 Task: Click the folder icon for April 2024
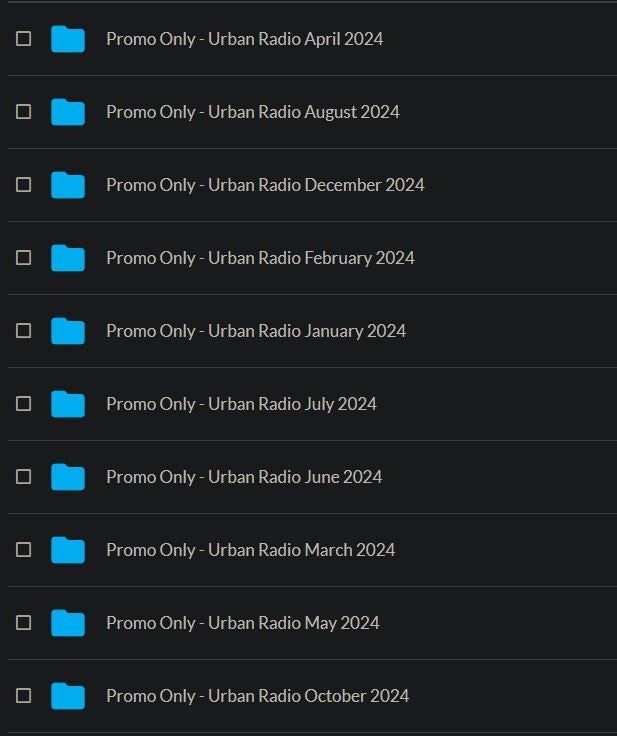tap(68, 39)
